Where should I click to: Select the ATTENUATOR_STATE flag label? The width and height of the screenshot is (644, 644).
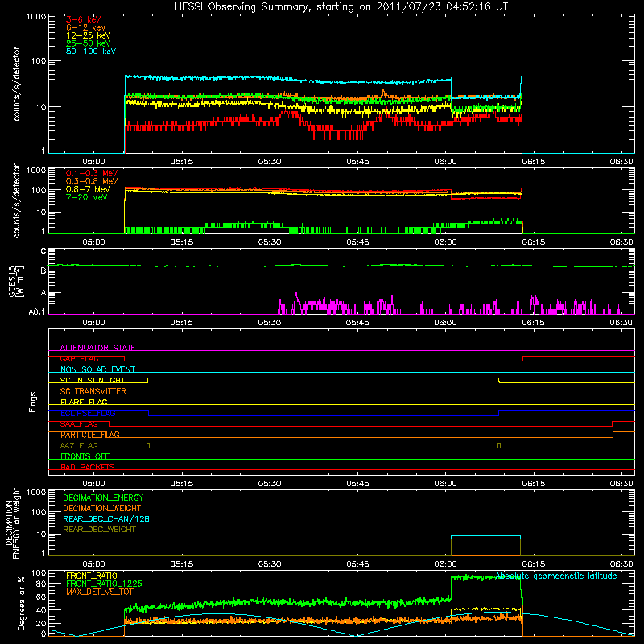[x=97, y=348]
